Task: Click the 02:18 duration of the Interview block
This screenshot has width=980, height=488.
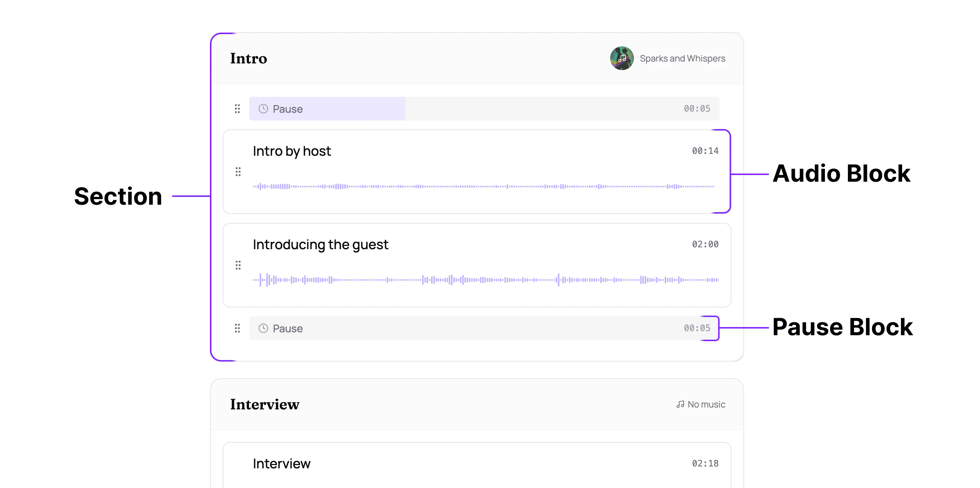Action: point(706,463)
